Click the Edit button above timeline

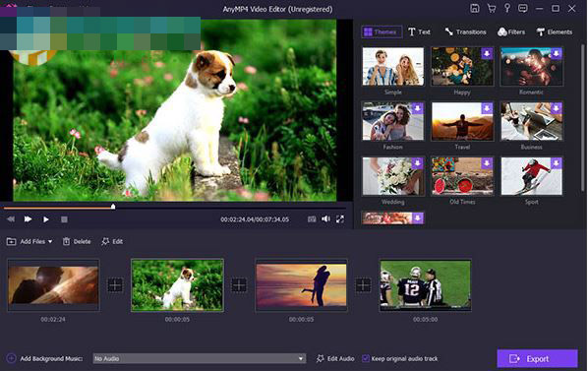(112, 241)
